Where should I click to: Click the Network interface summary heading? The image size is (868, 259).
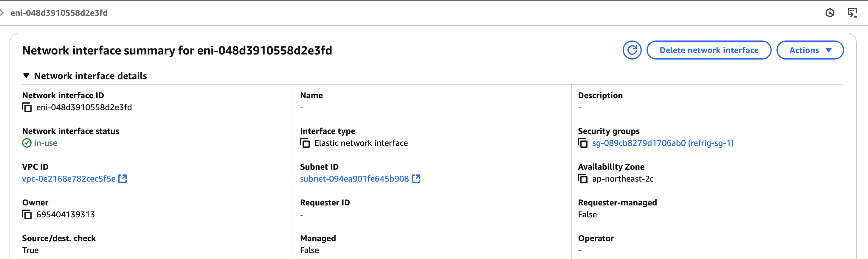[177, 50]
